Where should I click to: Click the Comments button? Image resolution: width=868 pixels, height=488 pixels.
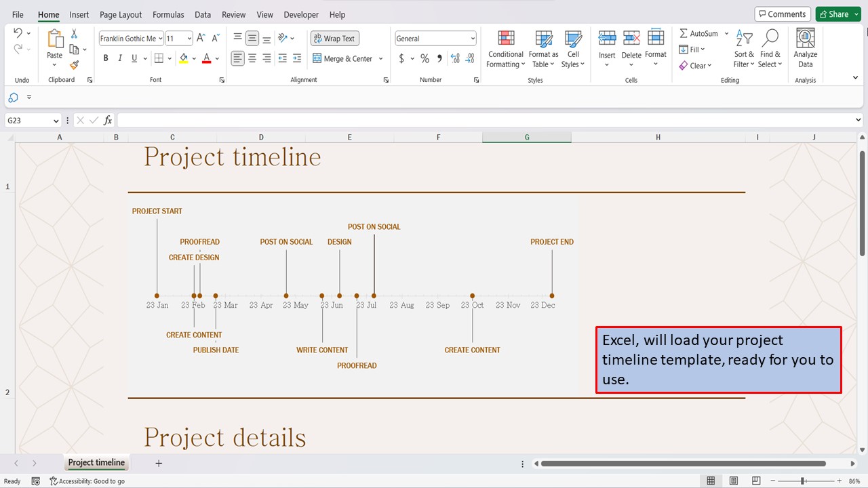click(x=782, y=14)
